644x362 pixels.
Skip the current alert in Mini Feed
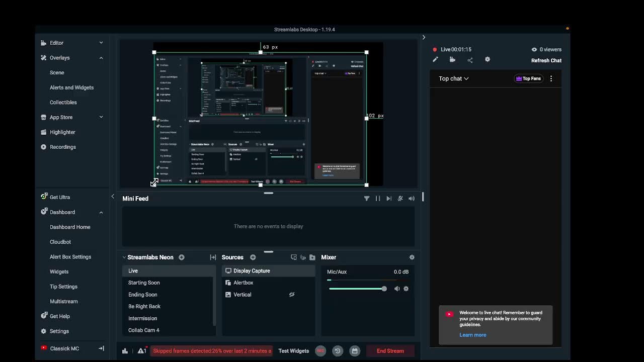pos(389,199)
